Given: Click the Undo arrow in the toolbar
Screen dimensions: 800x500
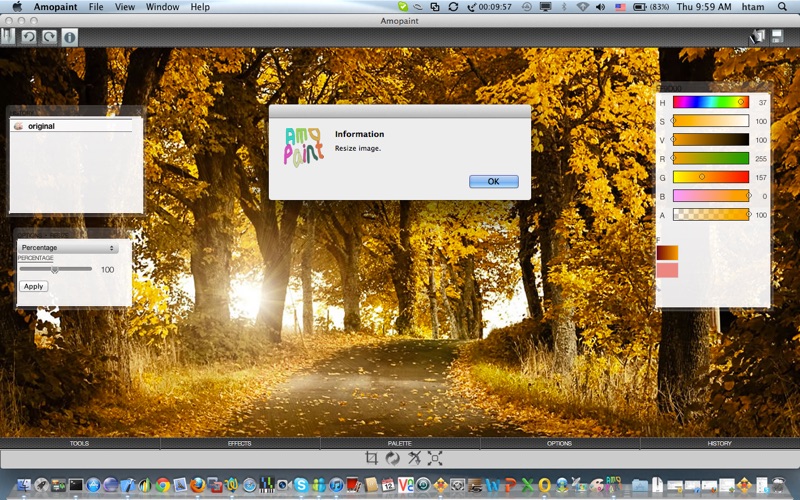Looking at the screenshot, I should 29,37.
